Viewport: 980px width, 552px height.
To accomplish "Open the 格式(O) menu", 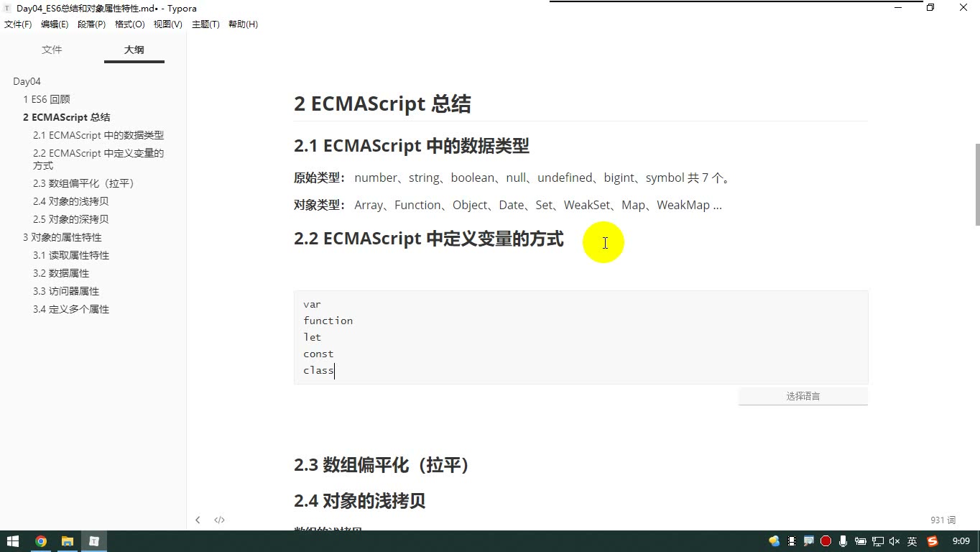I will coord(130,24).
